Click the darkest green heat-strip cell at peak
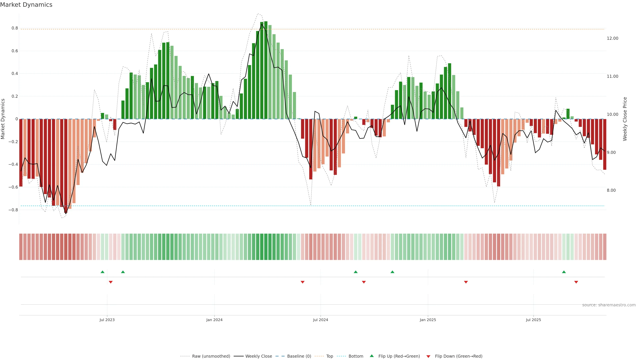 click(x=266, y=247)
